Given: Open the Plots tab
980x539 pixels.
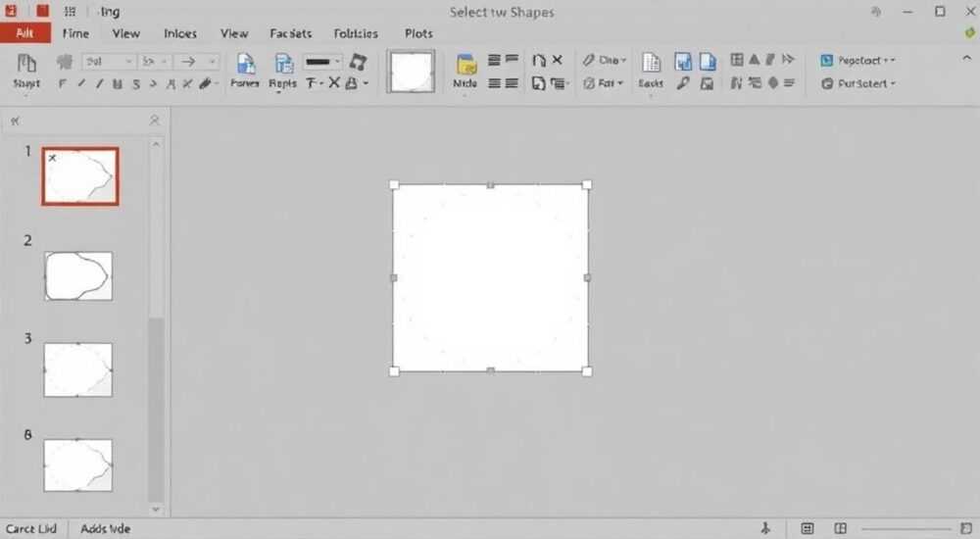Looking at the screenshot, I should coord(418,33).
